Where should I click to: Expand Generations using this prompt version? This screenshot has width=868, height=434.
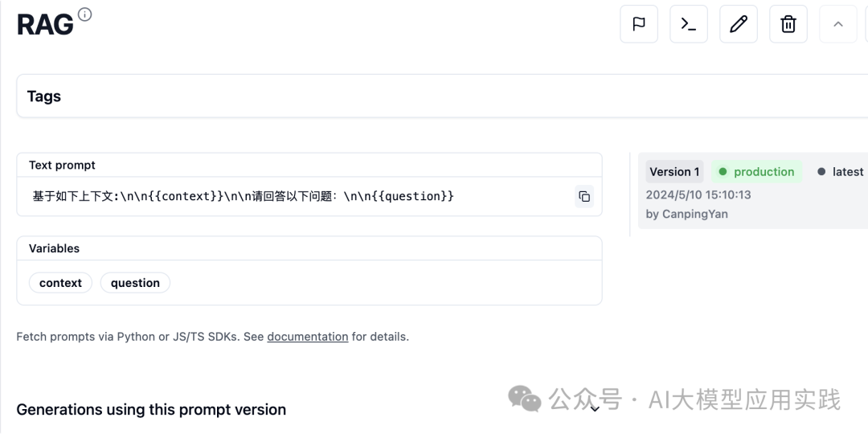pos(595,410)
